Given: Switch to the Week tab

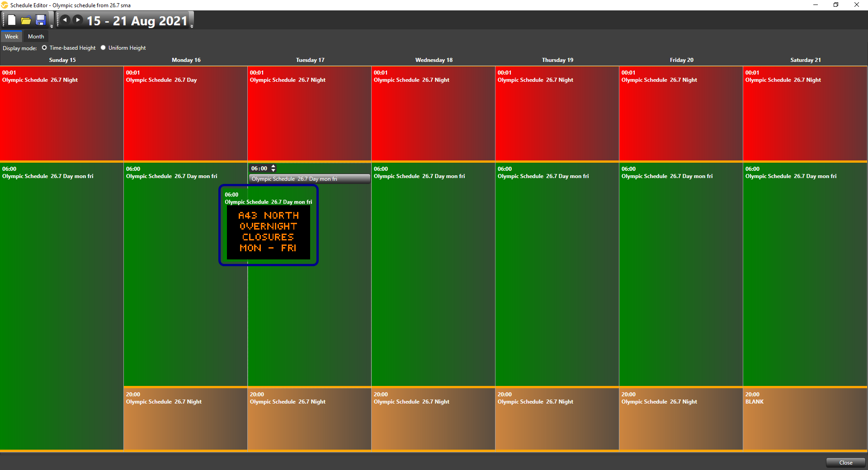Looking at the screenshot, I should pyautogui.click(x=12, y=37).
